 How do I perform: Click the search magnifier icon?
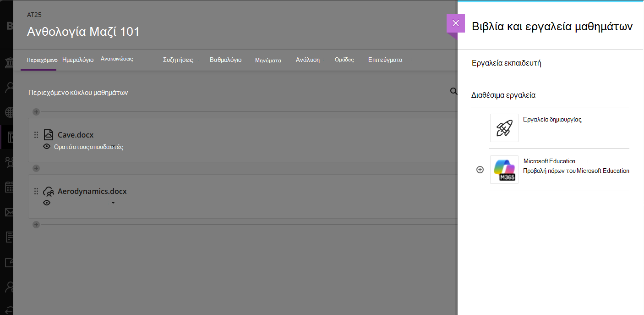(453, 92)
